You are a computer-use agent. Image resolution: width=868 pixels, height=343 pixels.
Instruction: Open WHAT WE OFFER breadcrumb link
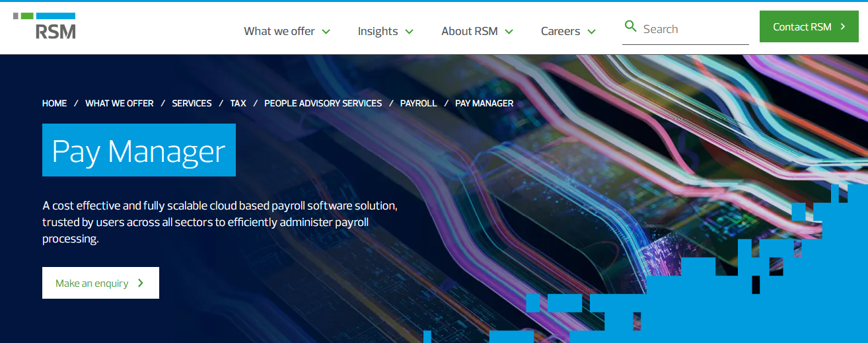tap(120, 103)
